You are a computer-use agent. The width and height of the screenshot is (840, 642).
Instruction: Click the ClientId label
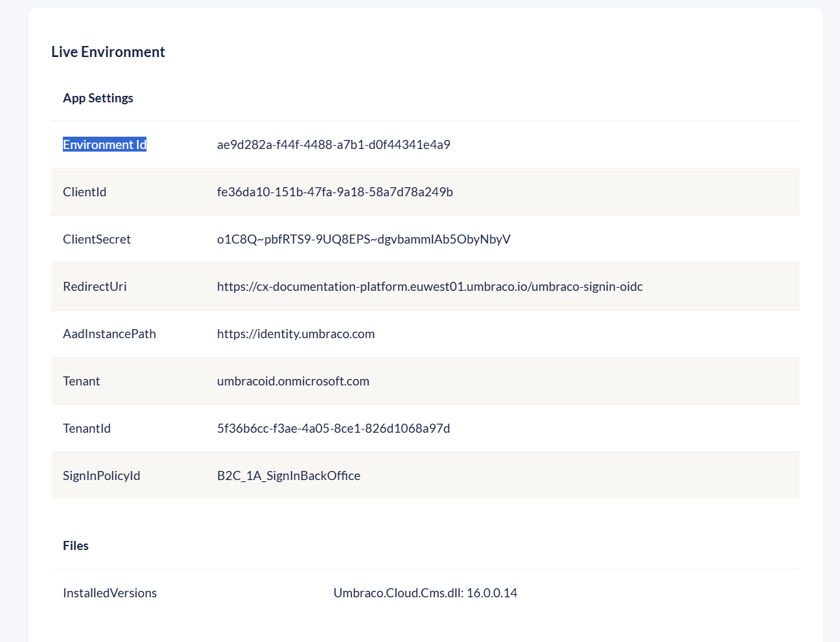click(x=84, y=192)
